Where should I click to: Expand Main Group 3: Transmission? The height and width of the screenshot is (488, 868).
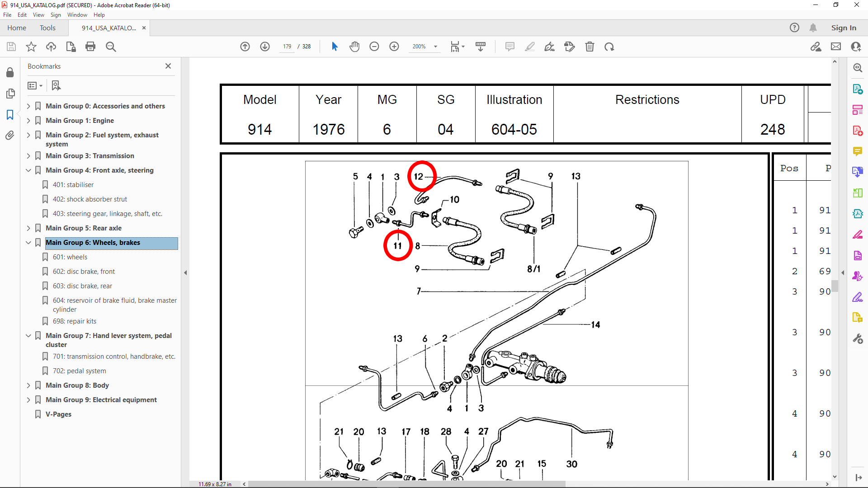click(28, 156)
